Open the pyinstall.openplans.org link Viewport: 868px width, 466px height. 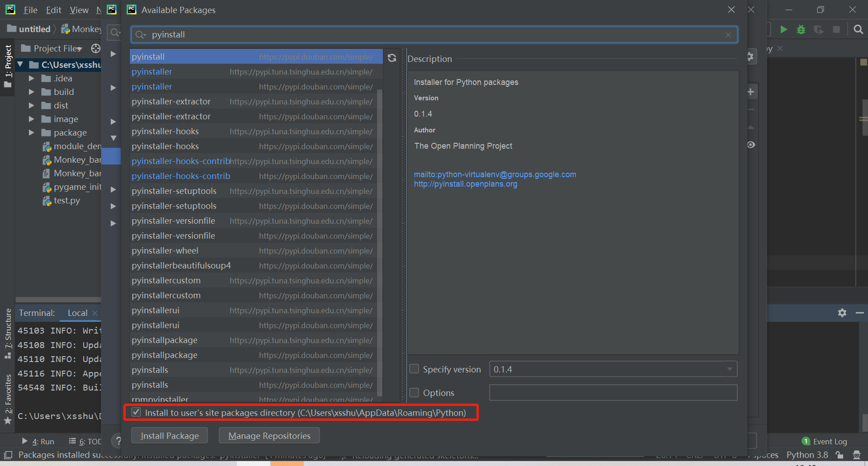[x=465, y=184]
